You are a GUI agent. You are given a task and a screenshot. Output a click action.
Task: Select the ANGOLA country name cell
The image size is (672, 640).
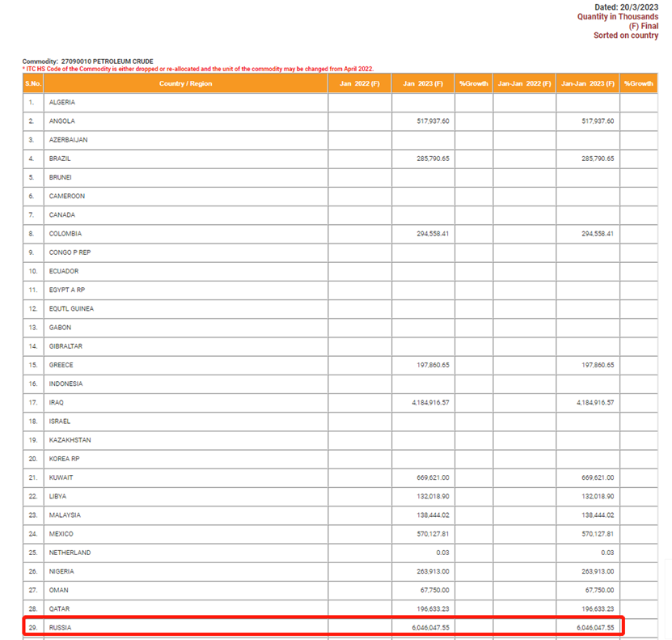pyautogui.click(x=62, y=121)
